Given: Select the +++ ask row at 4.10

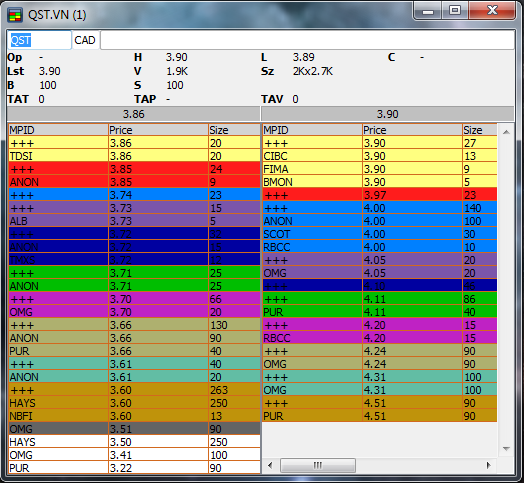Looking at the screenshot, I should (x=380, y=286).
